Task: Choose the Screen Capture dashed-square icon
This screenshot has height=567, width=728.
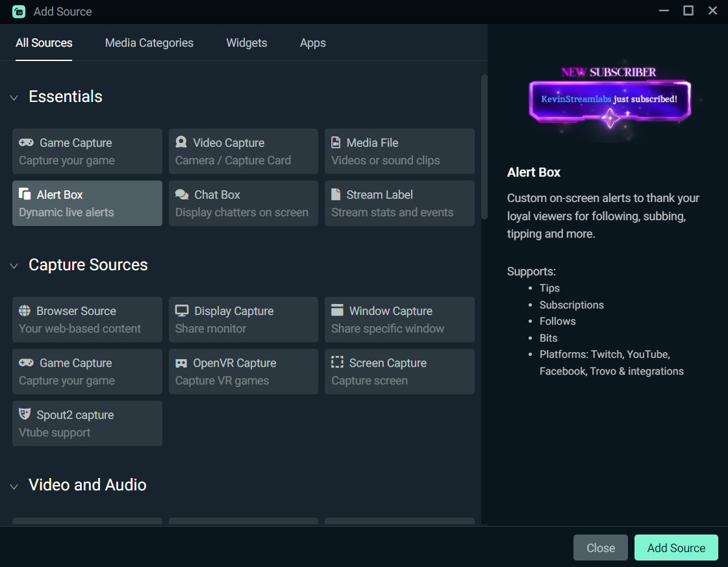Action: (x=337, y=362)
